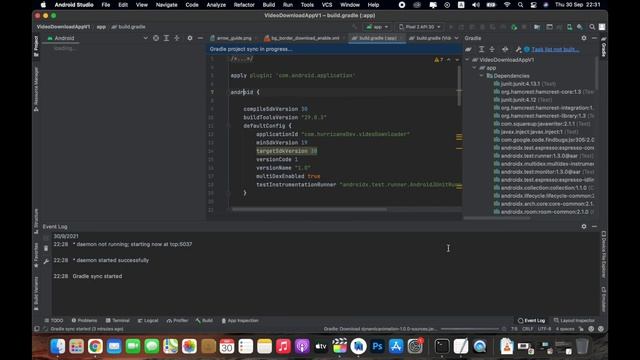Viewport: 640px width, 360px height.
Task: Click the folded comment on line 1
Action: [242, 59]
